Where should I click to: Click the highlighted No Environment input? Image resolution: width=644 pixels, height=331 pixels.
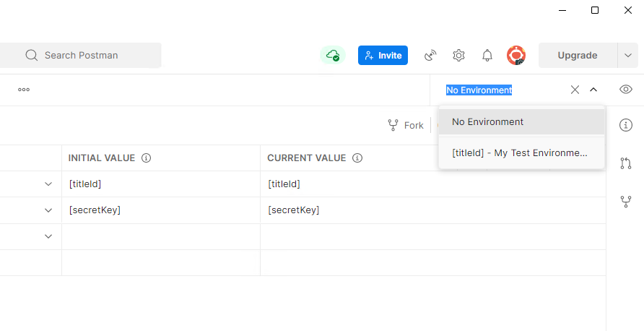coord(479,90)
